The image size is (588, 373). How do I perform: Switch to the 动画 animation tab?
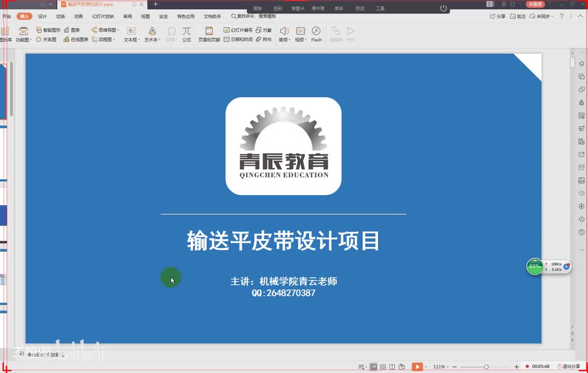[78, 16]
